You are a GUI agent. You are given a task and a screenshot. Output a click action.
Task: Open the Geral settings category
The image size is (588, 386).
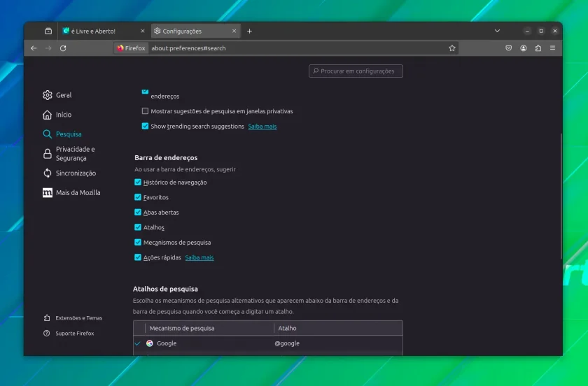[57, 95]
